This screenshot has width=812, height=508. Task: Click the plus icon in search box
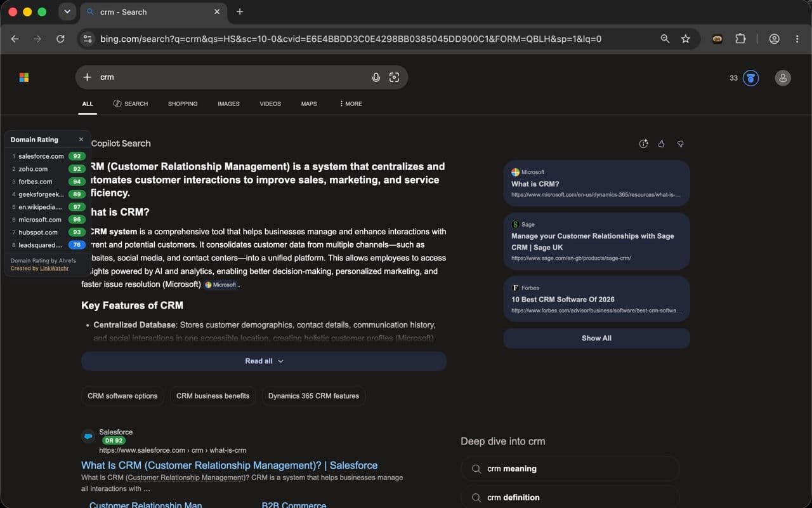point(88,77)
